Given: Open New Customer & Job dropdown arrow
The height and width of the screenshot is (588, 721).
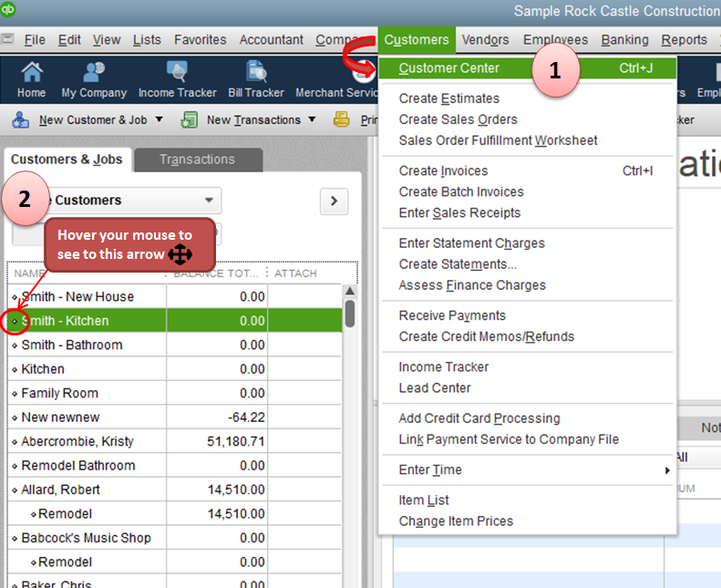Looking at the screenshot, I should [159, 119].
